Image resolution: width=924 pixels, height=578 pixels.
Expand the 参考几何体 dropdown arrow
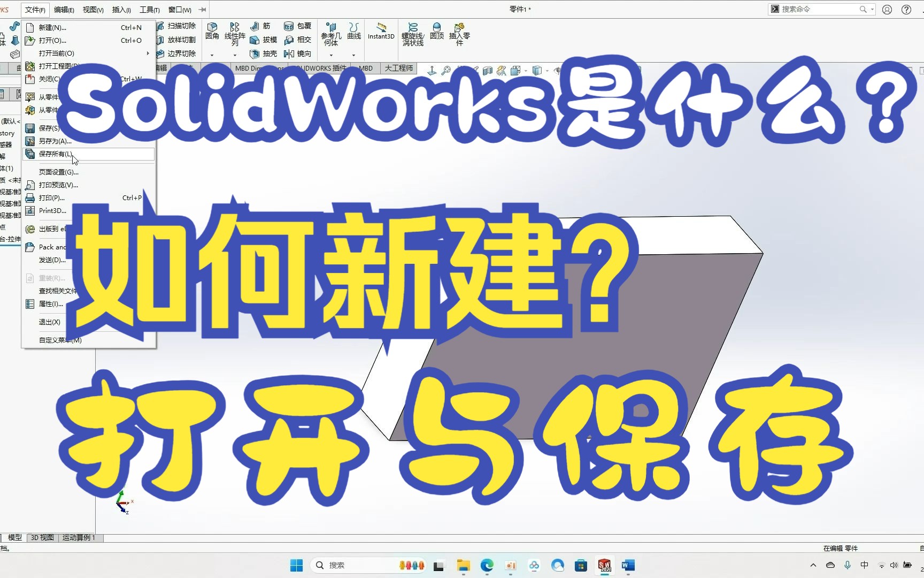[331, 55]
